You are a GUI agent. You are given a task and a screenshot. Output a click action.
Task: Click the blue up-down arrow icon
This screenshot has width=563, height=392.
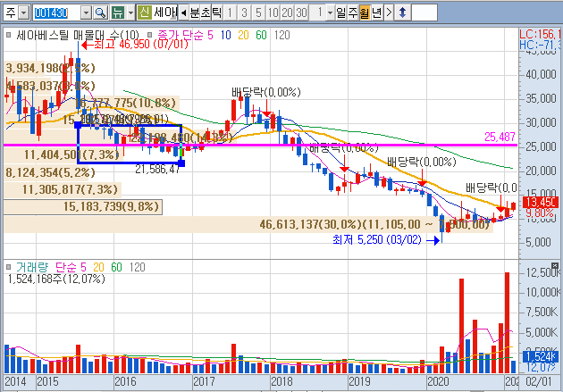point(402,13)
